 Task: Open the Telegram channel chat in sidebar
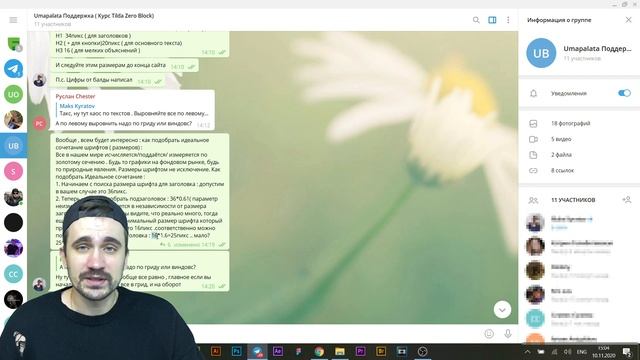(x=13, y=68)
